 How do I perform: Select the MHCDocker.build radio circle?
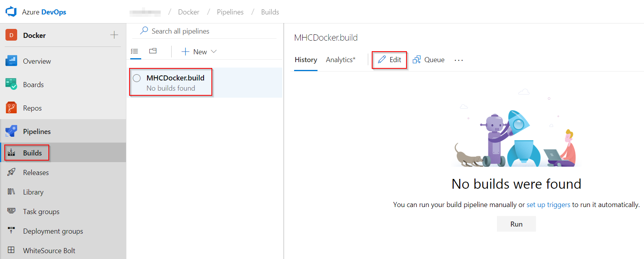[x=137, y=78]
